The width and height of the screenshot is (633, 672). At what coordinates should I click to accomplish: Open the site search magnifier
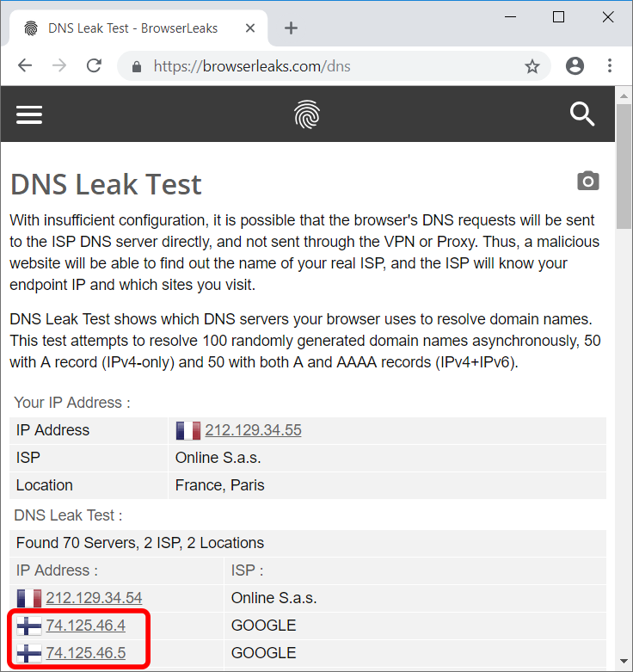tap(582, 114)
